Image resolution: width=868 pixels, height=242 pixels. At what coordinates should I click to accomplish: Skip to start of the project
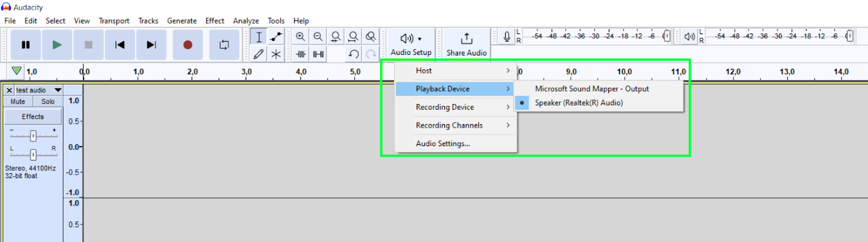click(x=120, y=44)
